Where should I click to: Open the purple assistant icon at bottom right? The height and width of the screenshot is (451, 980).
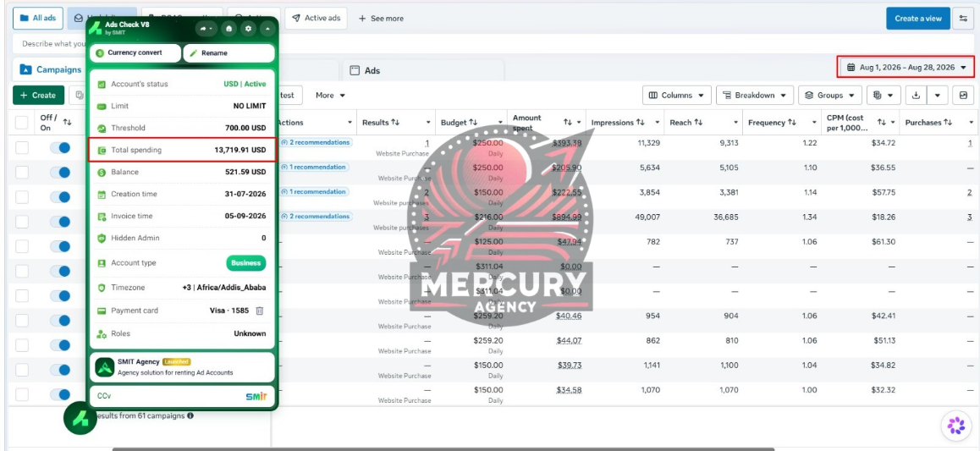(955, 426)
